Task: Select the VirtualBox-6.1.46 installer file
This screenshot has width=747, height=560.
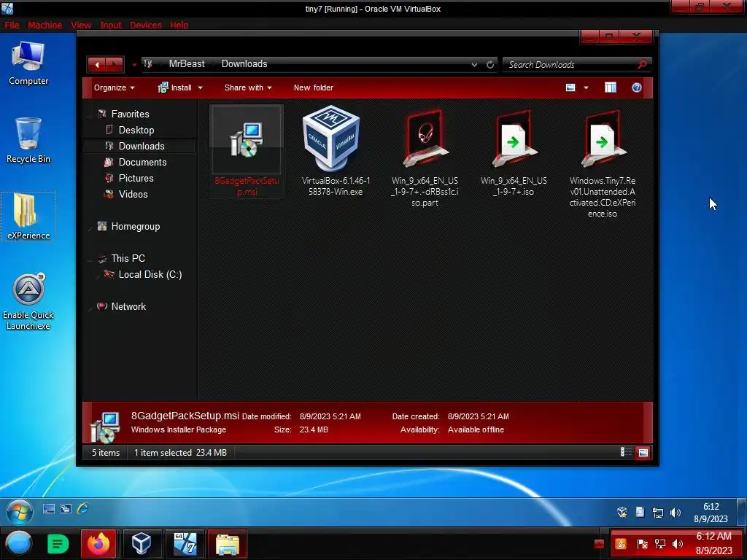Action: [336, 150]
